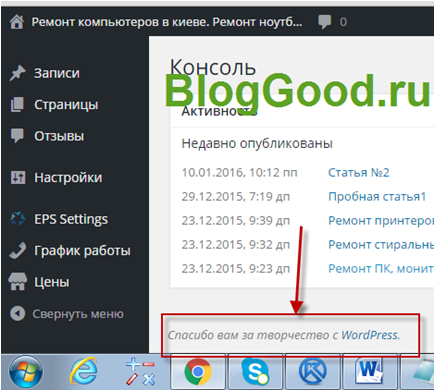The height and width of the screenshot is (391, 435).
Task: Open Skype from the taskbar
Action: click(x=255, y=372)
